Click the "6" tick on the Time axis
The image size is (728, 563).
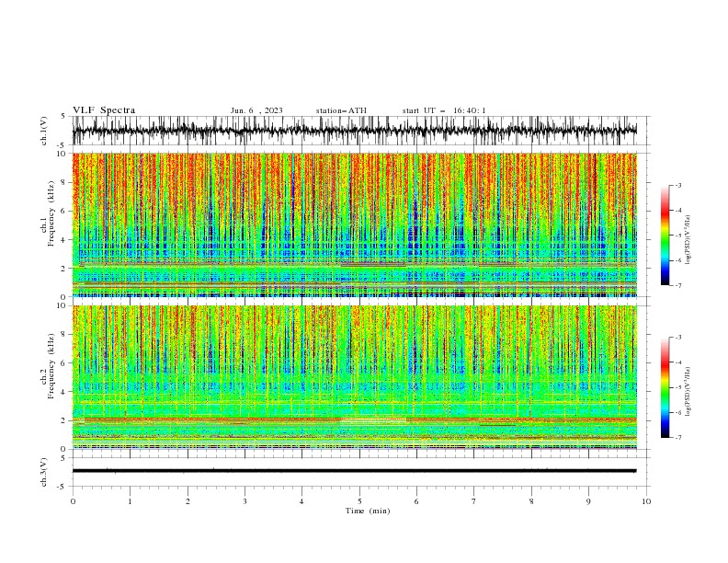[x=416, y=501]
